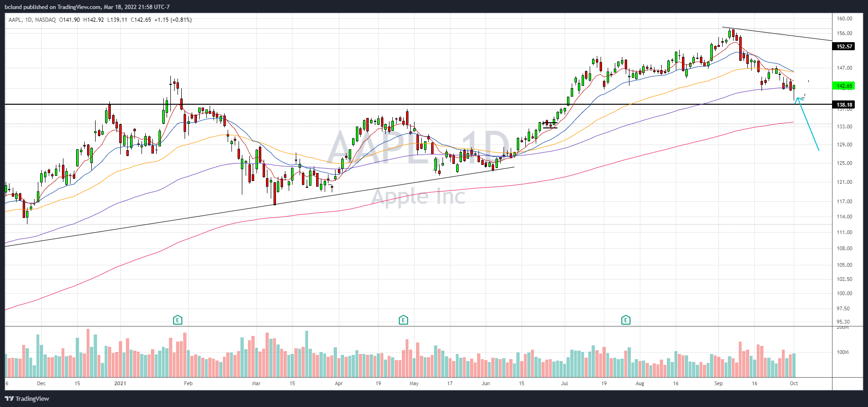
Task: Click the Aug label on the time axis
Action: pyautogui.click(x=640, y=384)
